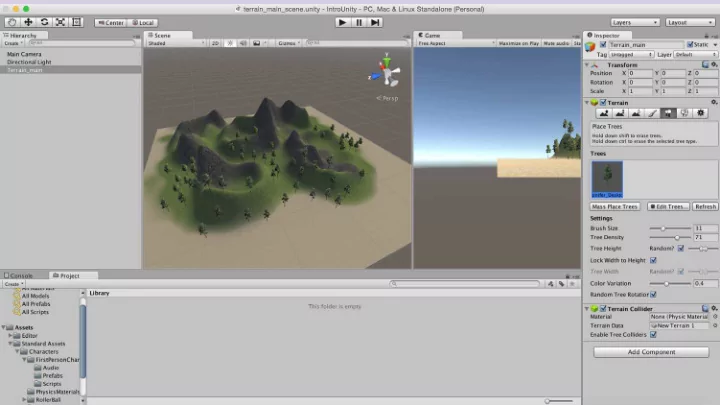The height and width of the screenshot is (405, 720).
Task: Click the Inspector lock icon
Action: 706,35
